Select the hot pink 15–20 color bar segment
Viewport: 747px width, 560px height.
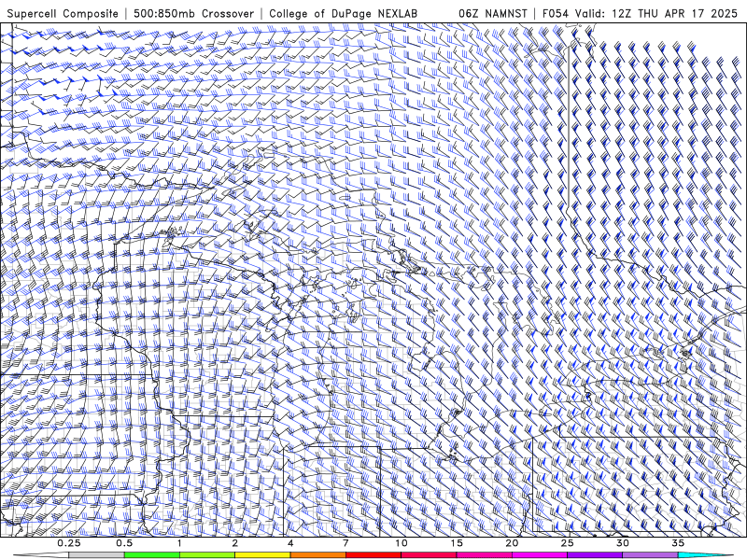(x=484, y=555)
